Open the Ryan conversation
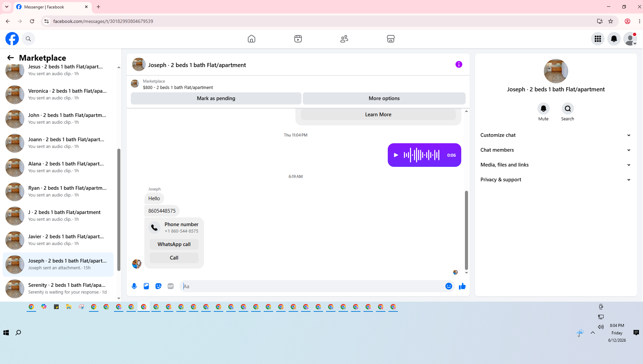Viewport: 643px width, 364px height. coord(58,191)
